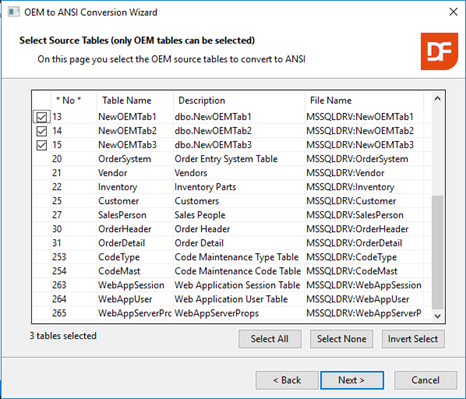Image resolution: width=466 pixels, height=399 pixels.
Task: Sort by the File Name column header
Action: coord(364,100)
